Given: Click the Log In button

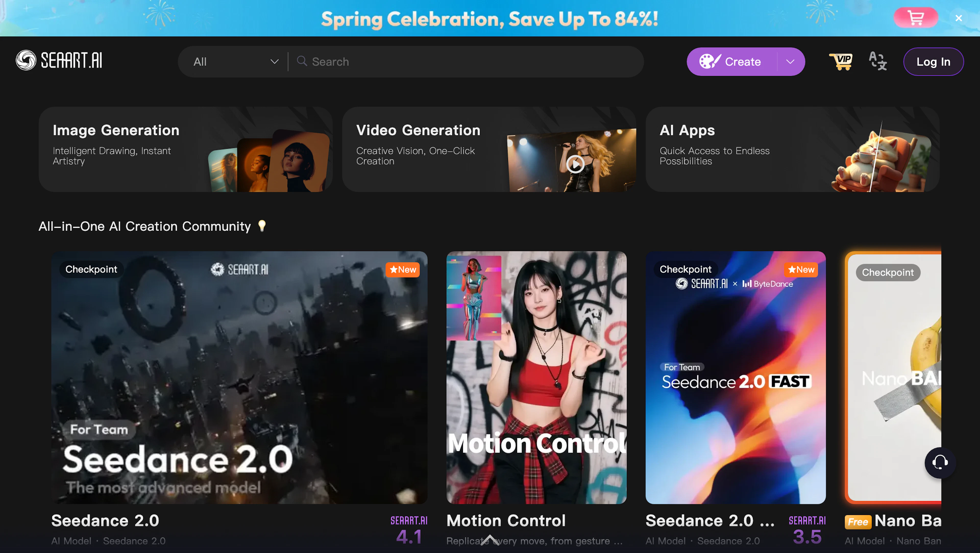Looking at the screenshot, I should (x=933, y=62).
